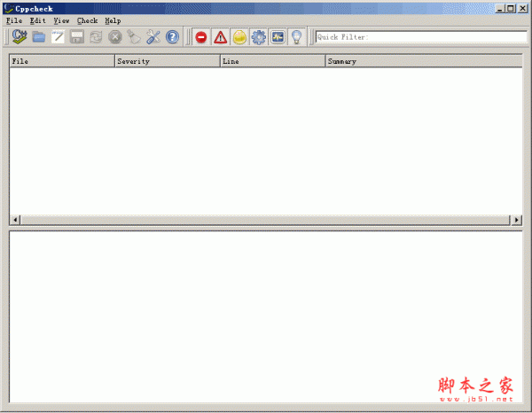
Task: Click the Clear results broom icon
Action: (134, 36)
